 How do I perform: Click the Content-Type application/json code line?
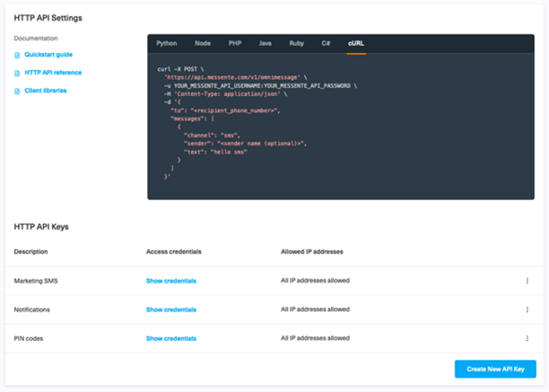tap(225, 94)
